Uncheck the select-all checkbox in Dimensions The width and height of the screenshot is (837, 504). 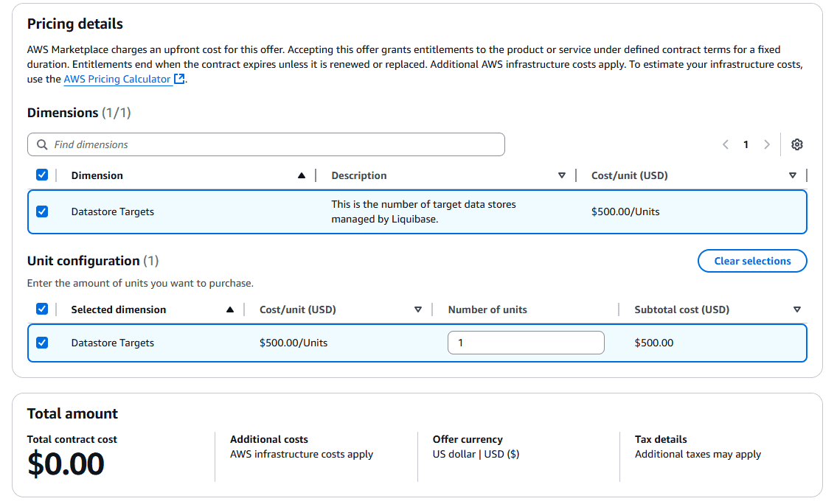tap(42, 175)
